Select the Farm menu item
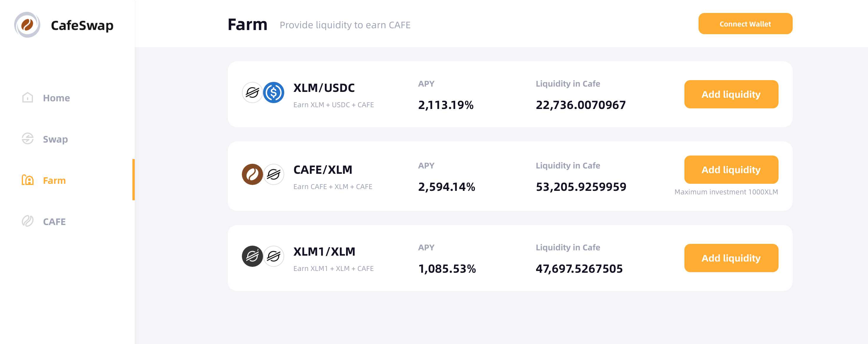 54,181
